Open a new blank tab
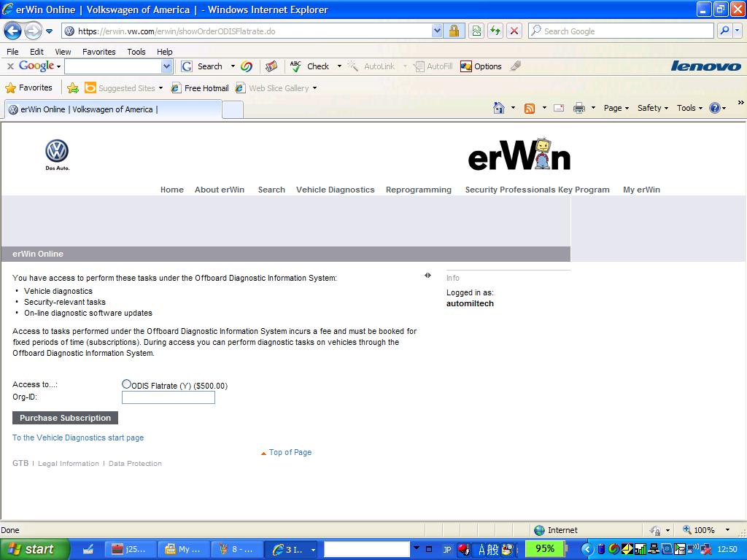Viewport: 747px width, 560px height. point(233,110)
